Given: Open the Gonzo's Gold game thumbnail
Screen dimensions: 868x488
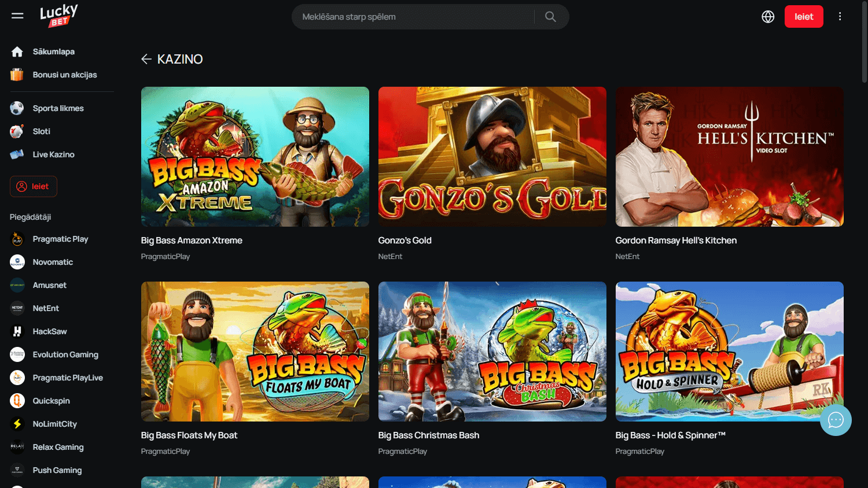Looking at the screenshot, I should pos(491,157).
